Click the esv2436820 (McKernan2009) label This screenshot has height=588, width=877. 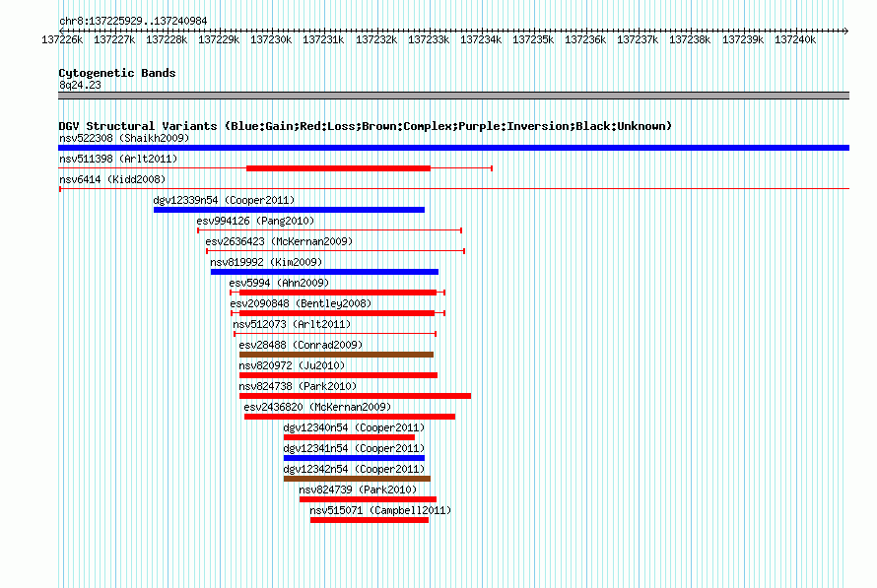pyautogui.click(x=317, y=407)
